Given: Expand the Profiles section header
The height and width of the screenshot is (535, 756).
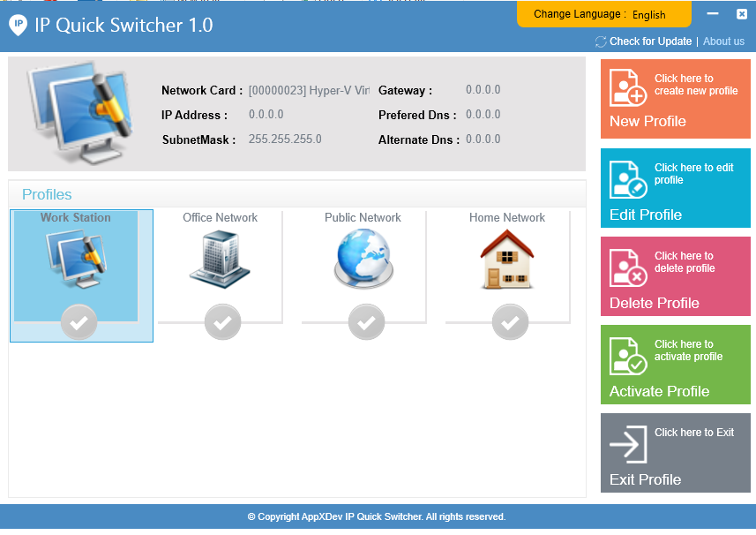Looking at the screenshot, I should pyautogui.click(x=46, y=194).
